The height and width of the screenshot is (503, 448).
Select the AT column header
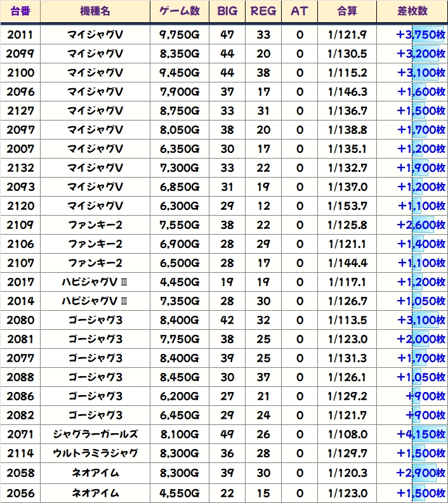pos(300,11)
